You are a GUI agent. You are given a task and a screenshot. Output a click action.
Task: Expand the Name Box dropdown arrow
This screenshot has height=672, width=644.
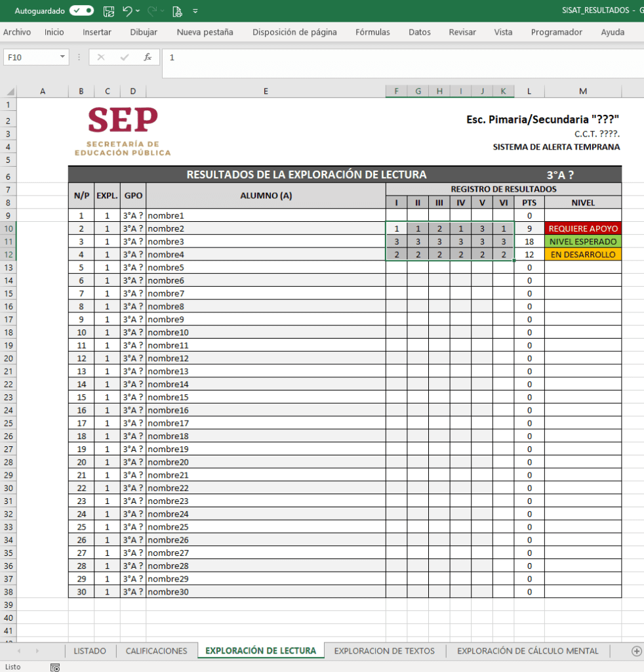coord(62,56)
